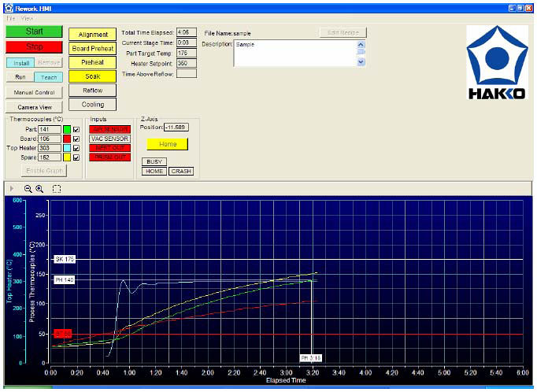Open the File menu
537x392 pixels.
10,18
